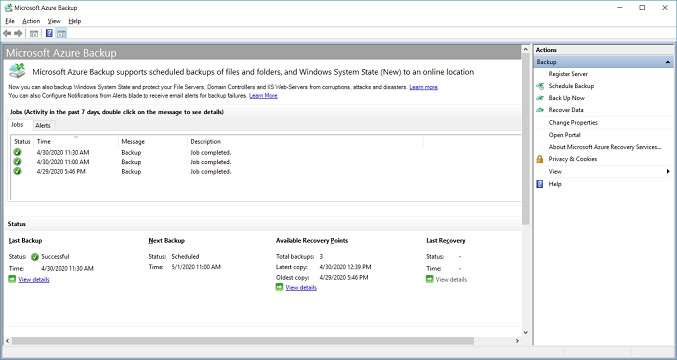Click green arrow icon under Last Backup
This screenshot has width=677, height=360.
pyautogui.click(x=12, y=279)
